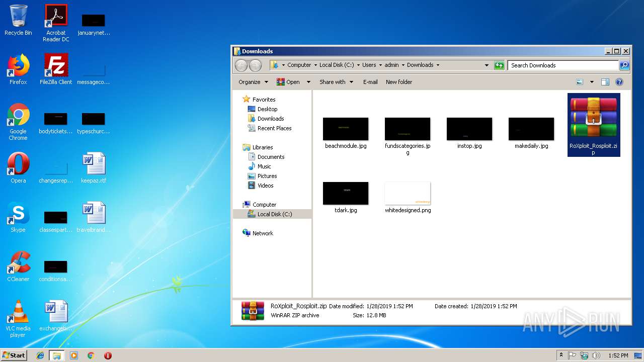Expand address bar history dropdown
Screen dimensions: 644x362
click(487, 65)
